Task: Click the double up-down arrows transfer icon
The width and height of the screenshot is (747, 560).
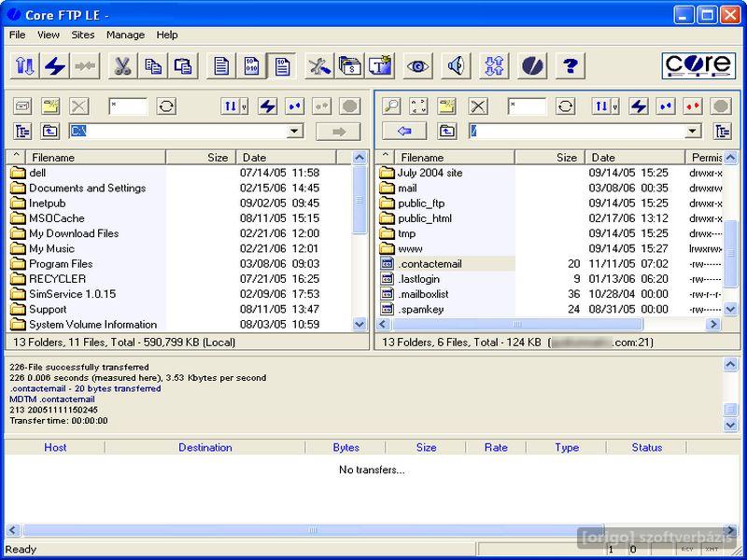Action: (494, 65)
